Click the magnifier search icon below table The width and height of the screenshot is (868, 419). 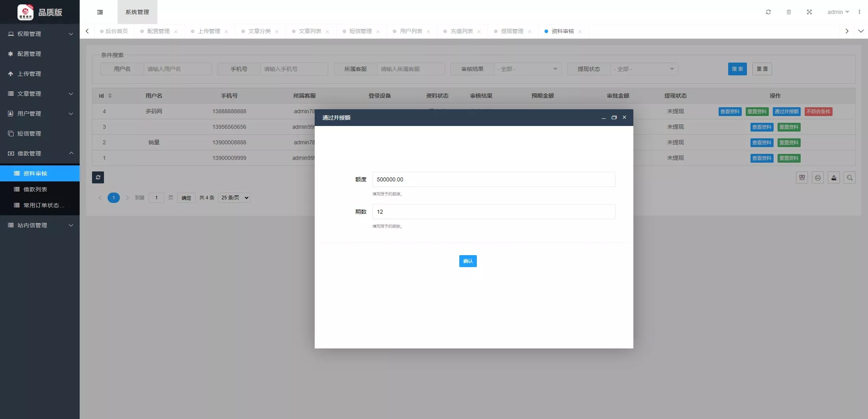tap(850, 178)
